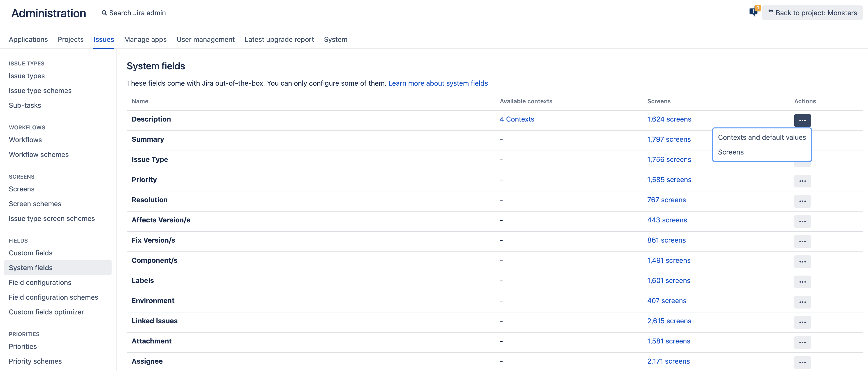868x371 pixels.
Task: Open Custom fields optimizer sidebar item
Action: pyautogui.click(x=46, y=312)
